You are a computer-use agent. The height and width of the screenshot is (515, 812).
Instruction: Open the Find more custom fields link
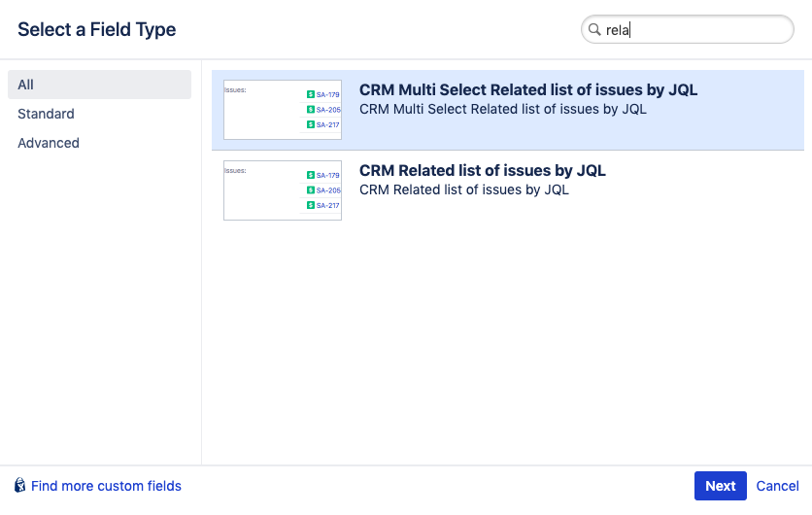click(106, 486)
